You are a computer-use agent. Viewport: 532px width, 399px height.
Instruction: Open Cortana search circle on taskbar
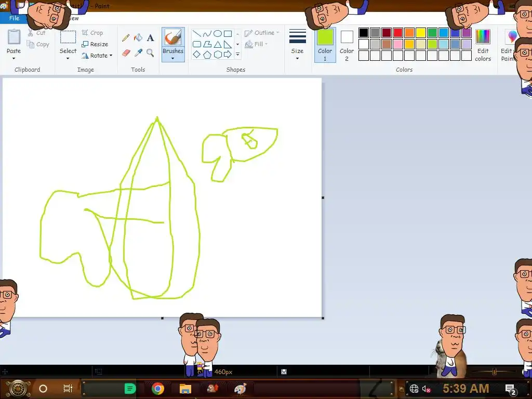pos(43,389)
